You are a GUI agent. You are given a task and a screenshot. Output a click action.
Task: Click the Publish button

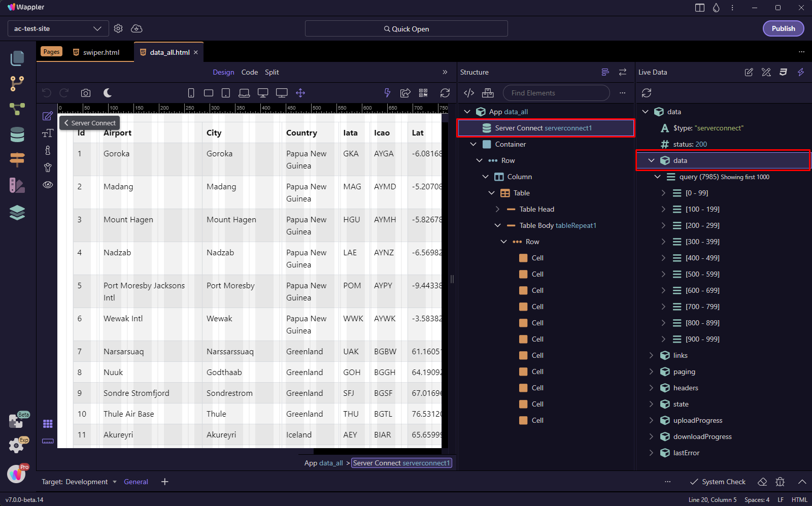pyautogui.click(x=783, y=28)
